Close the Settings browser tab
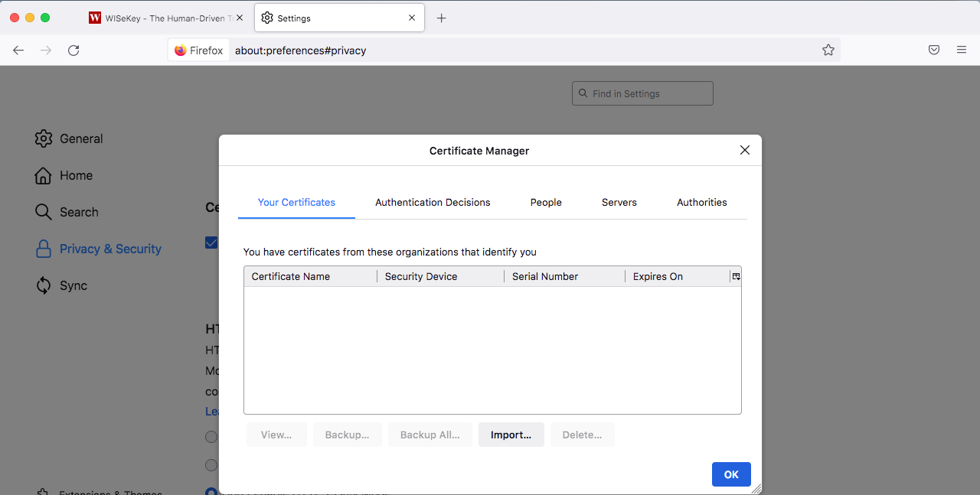Screen dimensions: 980x495 pyautogui.click(x=412, y=18)
